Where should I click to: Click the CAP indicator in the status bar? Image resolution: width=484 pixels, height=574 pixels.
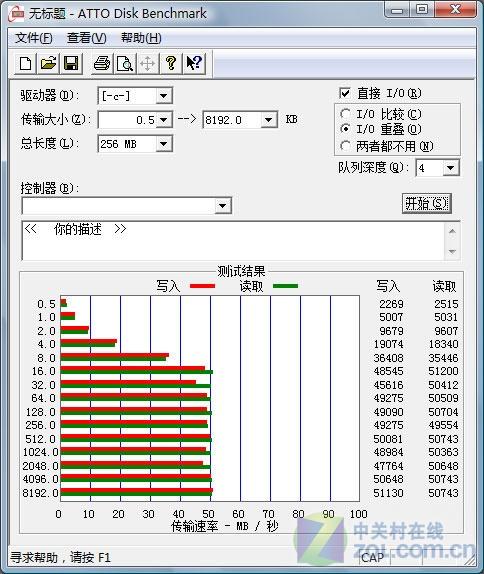(372, 558)
